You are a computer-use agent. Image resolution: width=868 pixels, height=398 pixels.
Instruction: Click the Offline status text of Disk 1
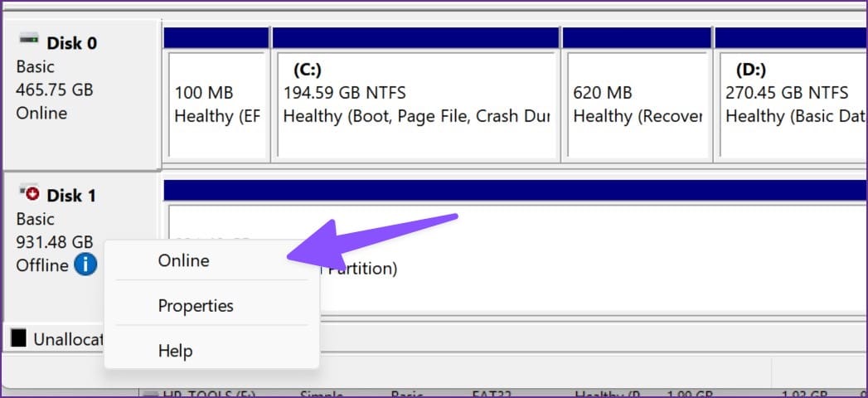[42, 265]
